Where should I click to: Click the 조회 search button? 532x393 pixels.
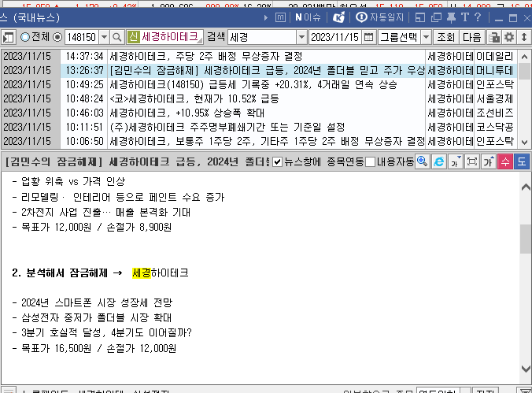[445, 37]
